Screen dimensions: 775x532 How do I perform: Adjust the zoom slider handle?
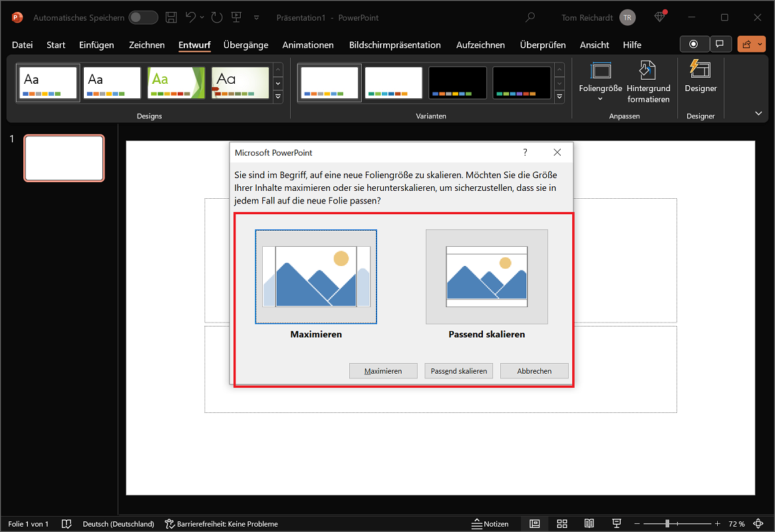pyautogui.click(x=667, y=523)
